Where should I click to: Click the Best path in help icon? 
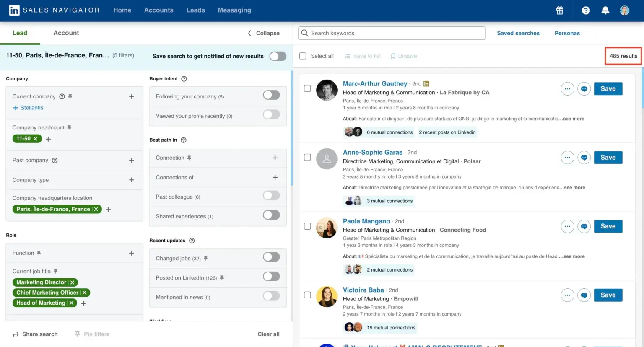pos(183,140)
